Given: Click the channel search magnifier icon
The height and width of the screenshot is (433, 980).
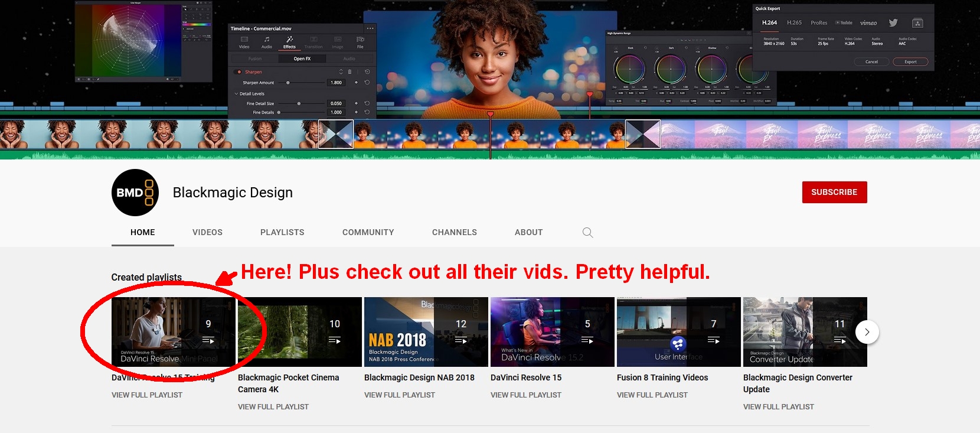Looking at the screenshot, I should coord(587,232).
